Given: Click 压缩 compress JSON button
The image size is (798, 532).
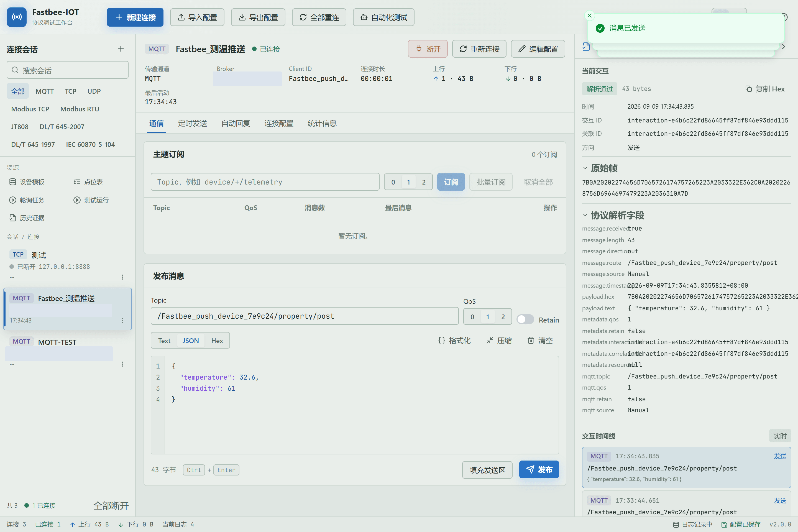Looking at the screenshot, I should (x=499, y=340).
